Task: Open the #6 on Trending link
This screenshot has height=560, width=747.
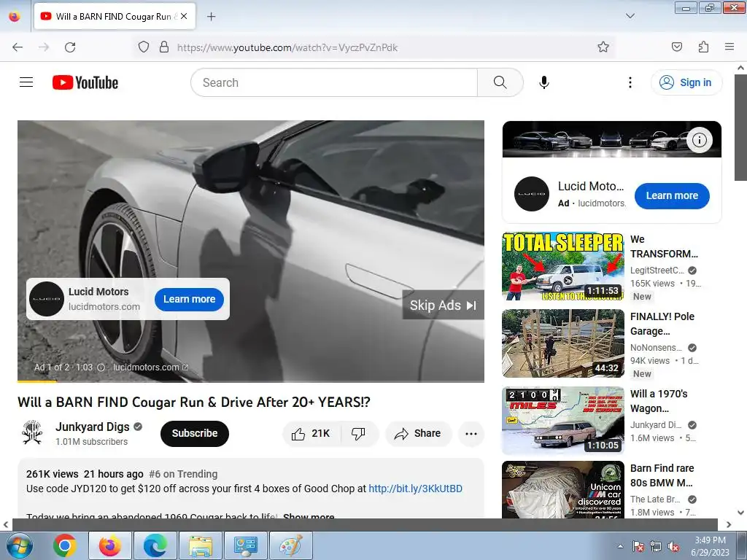Action: click(183, 474)
